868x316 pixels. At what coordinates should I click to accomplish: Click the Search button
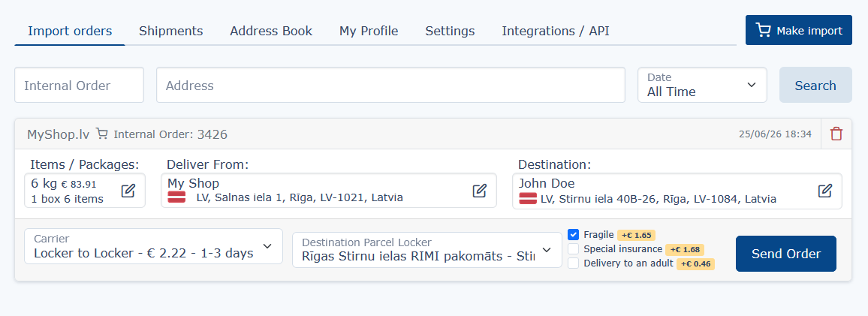[815, 85]
